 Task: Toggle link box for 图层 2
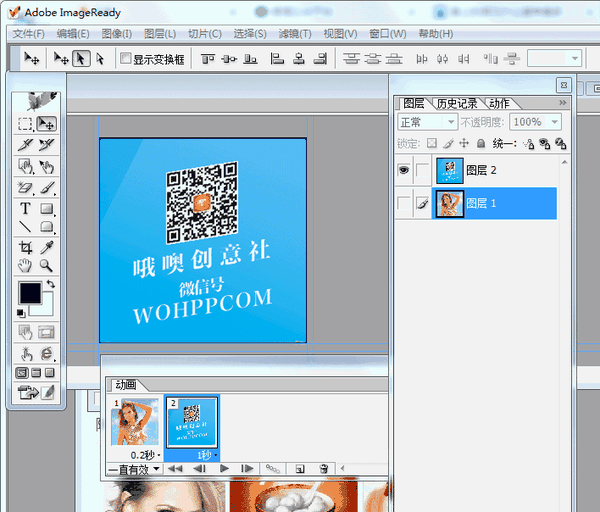point(422,170)
